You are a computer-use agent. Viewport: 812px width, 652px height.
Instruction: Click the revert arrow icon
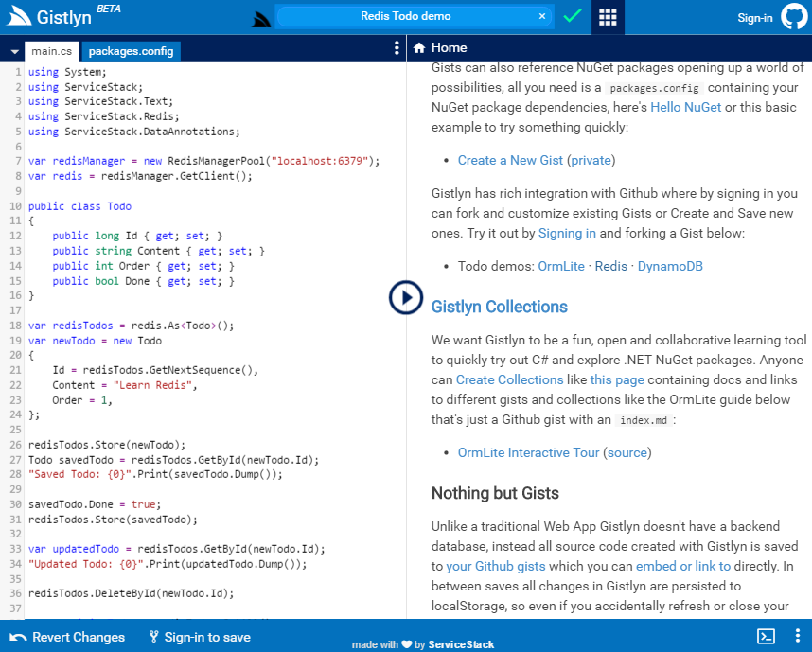[x=18, y=637]
